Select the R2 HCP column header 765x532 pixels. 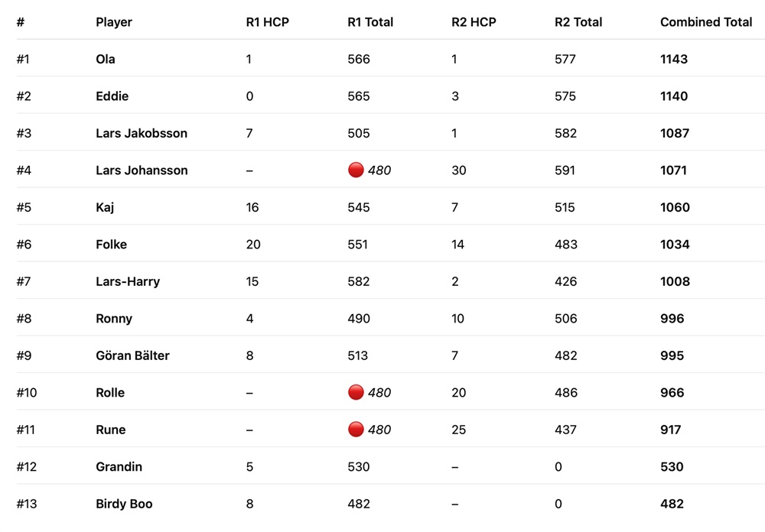tap(474, 22)
